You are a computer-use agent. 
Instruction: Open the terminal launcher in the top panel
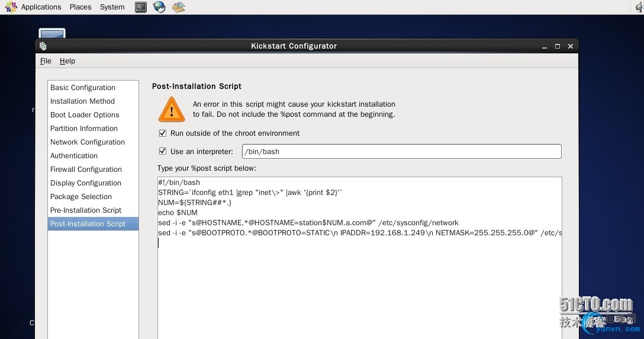141,7
